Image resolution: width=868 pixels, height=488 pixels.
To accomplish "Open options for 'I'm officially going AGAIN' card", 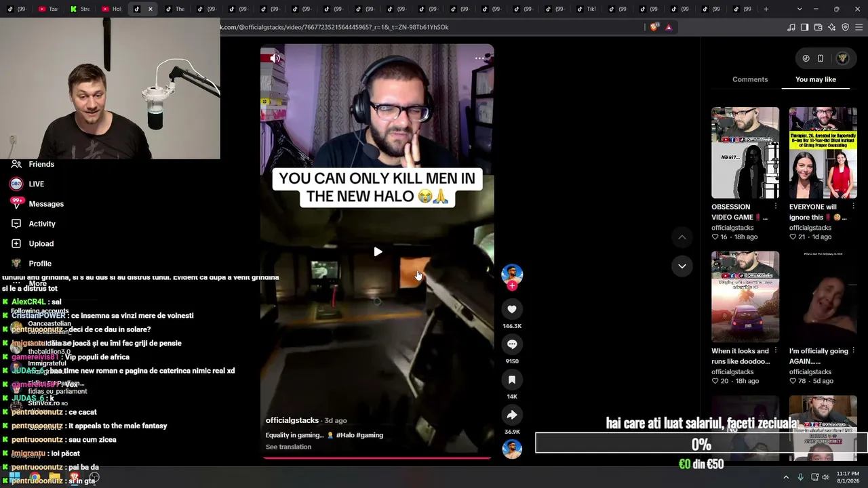I will pos(853,351).
